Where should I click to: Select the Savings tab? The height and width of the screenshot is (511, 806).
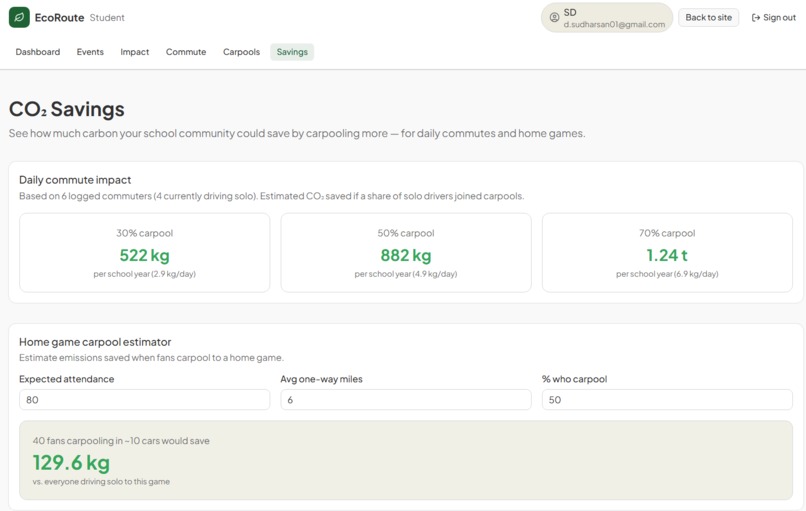click(x=292, y=52)
